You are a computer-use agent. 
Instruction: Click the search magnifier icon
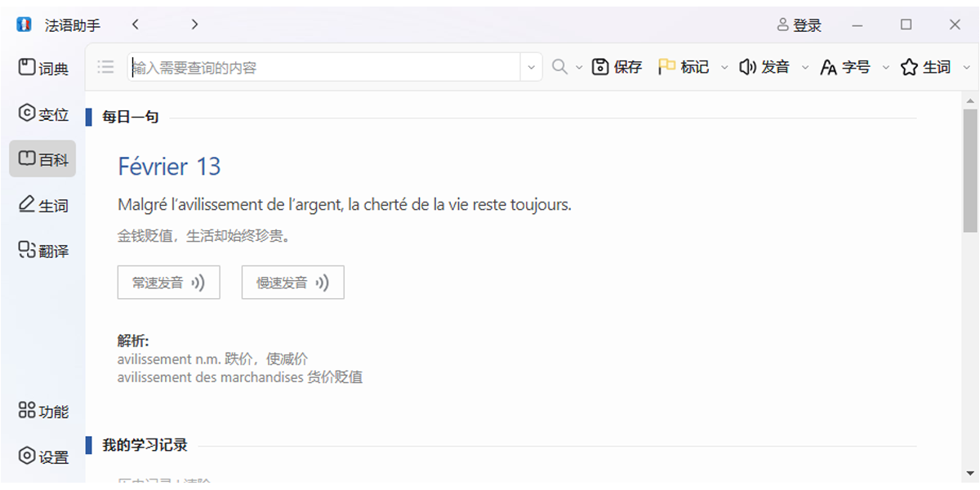[559, 67]
